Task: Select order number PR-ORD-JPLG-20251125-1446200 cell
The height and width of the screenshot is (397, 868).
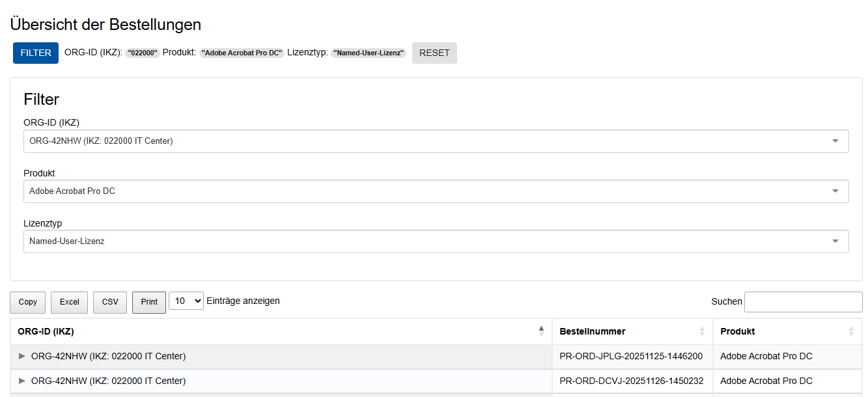Action: click(x=631, y=356)
